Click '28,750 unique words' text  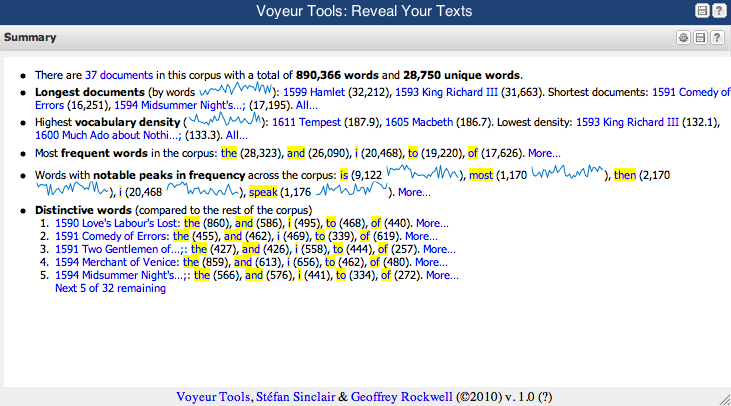[x=462, y=75]
